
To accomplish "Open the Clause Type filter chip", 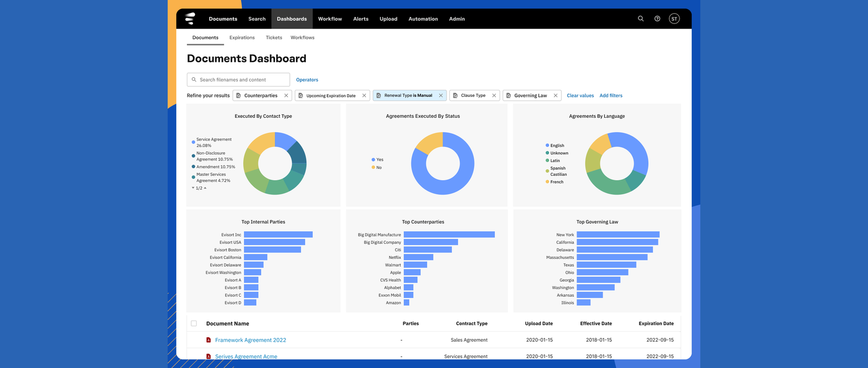I will pyautogui.click(x=475, y=95).
